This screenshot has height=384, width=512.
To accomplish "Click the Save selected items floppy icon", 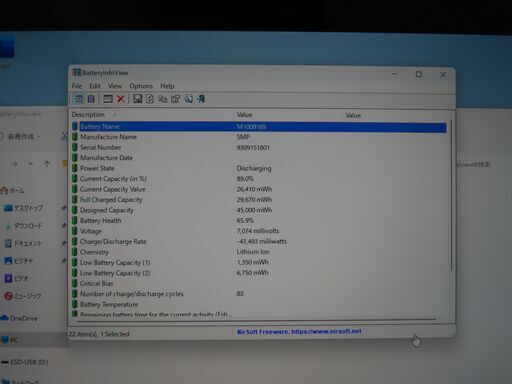I will 137,99.
